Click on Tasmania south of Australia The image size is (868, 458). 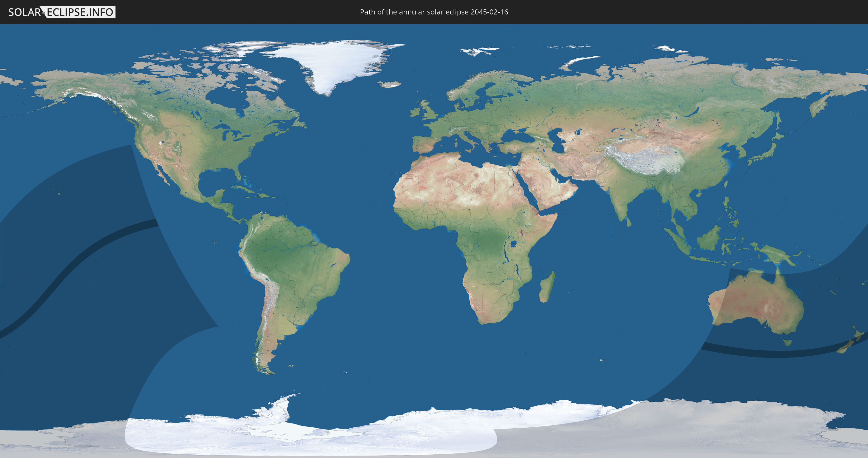(x=787, y=343)
